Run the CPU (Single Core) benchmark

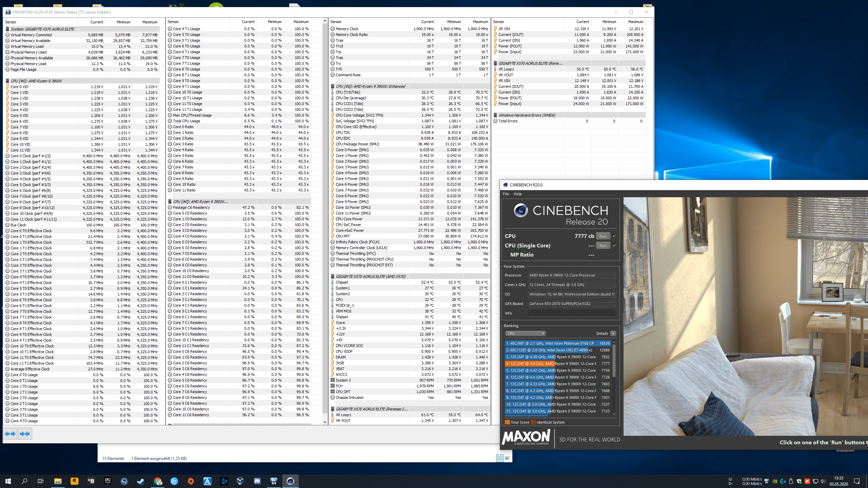pyautogui.click(x=603, y=246)
